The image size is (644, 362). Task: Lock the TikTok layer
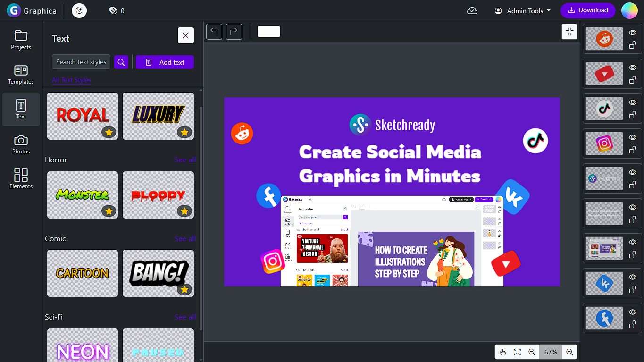coord(632,115)
